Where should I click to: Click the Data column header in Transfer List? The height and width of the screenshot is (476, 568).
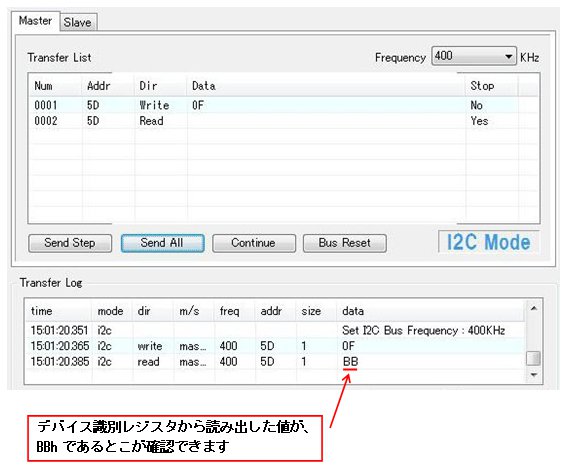(326, 86)
